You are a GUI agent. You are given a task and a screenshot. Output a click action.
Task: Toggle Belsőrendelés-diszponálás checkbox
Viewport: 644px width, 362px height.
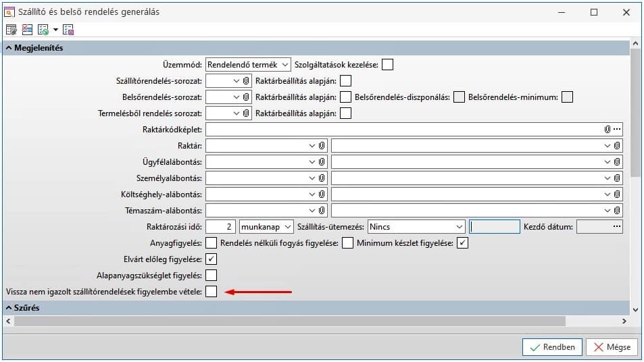click(x=459, y=97)
